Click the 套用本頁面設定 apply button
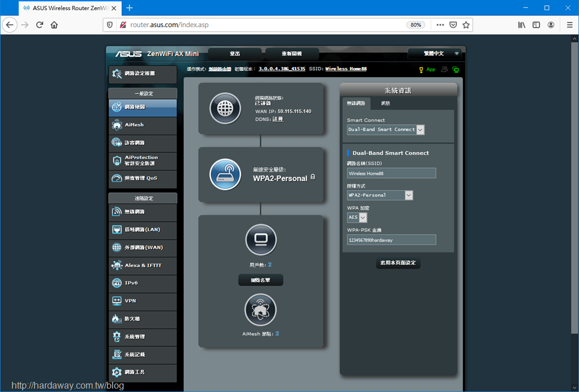579x392 pixels. point(398,262)
